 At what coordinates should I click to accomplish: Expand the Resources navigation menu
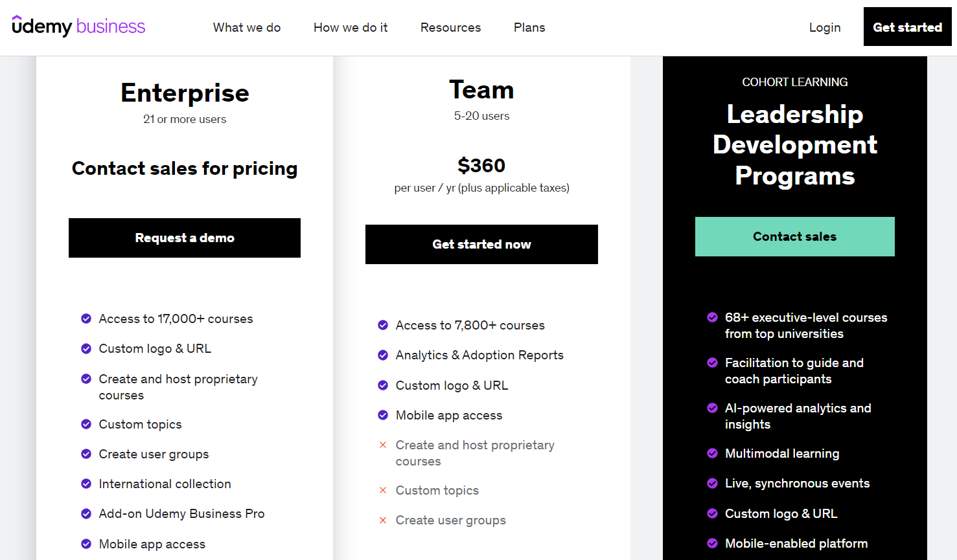[x=450, y=27]
